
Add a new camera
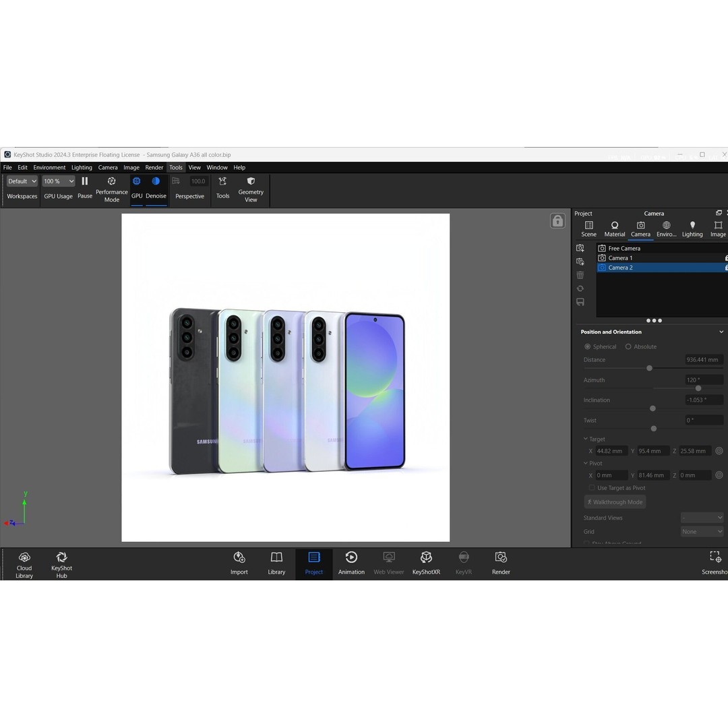point(580,248)
